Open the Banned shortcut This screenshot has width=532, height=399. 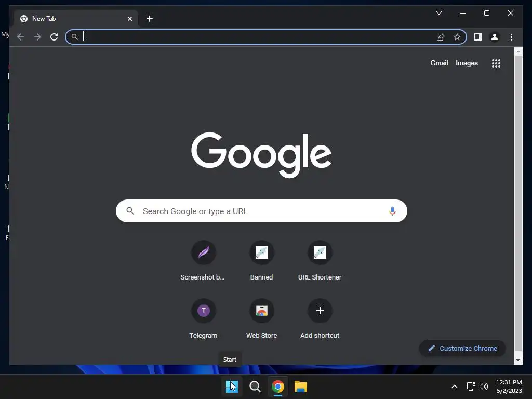[262, 261]
